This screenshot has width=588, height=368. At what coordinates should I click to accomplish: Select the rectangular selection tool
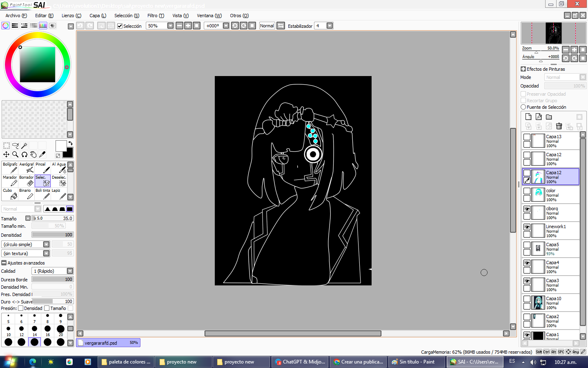tap(7, 146)
